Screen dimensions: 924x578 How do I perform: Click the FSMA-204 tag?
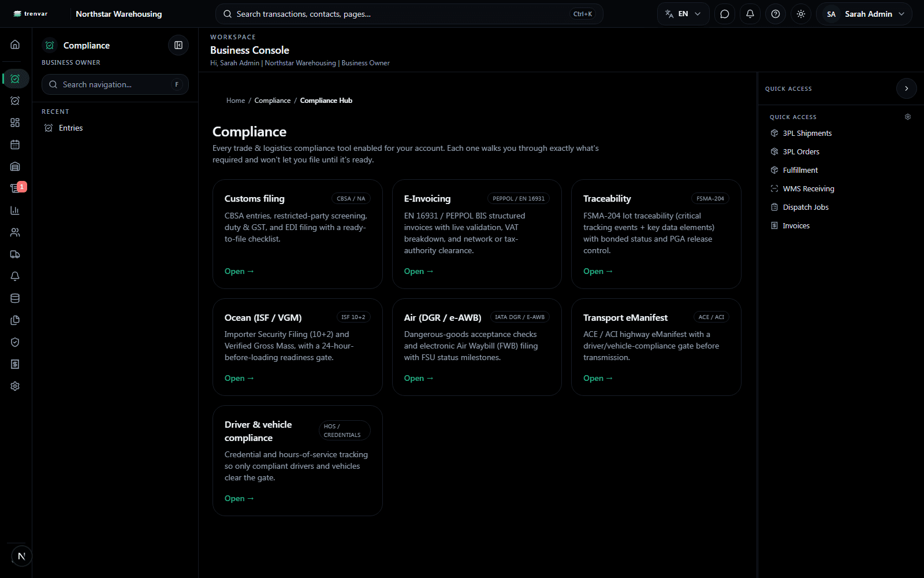coord(710,198)
